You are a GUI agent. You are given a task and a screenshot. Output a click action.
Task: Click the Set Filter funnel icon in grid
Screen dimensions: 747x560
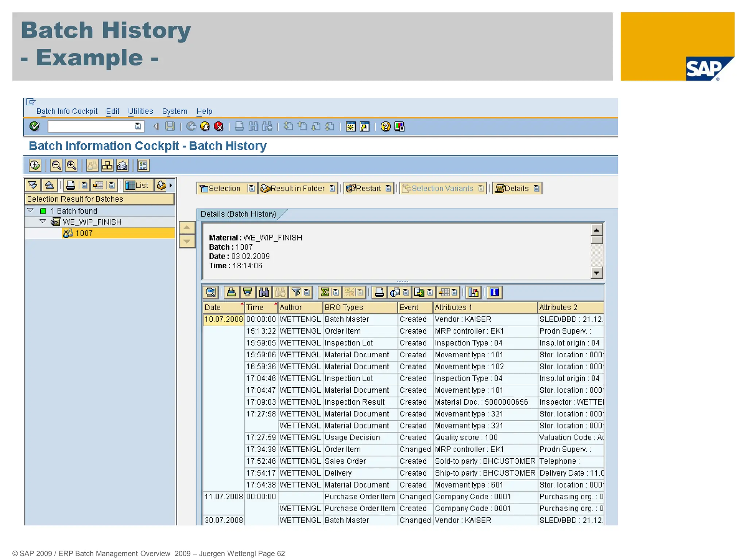(297, 292)
